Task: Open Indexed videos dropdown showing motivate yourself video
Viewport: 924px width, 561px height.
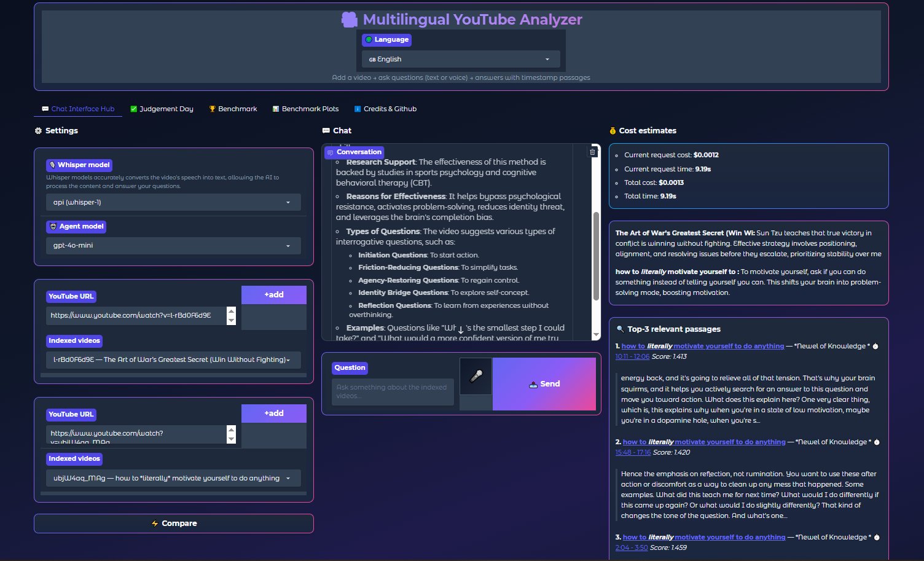Action: coord(173,478)
